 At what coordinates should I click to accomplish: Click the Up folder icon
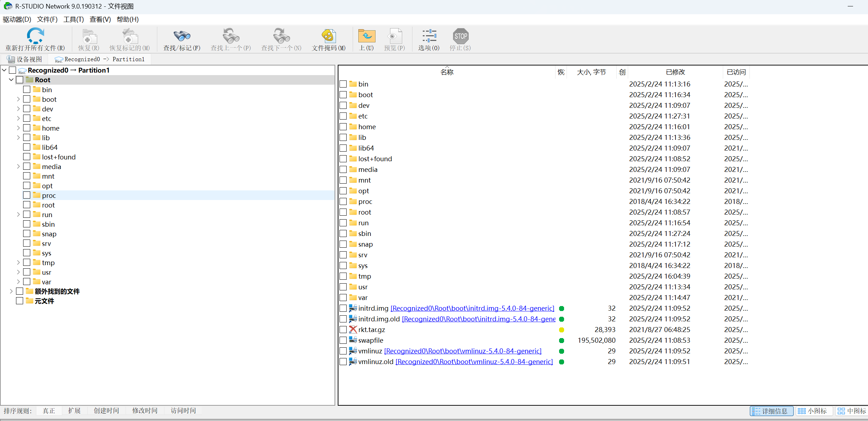coord(367,36)
